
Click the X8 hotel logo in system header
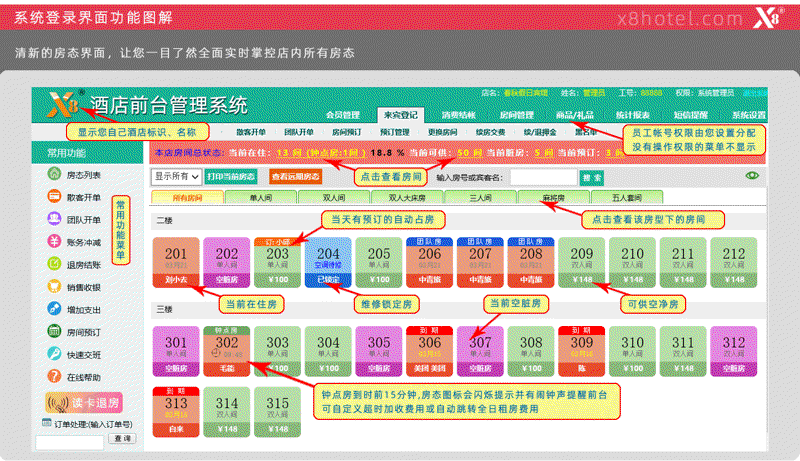64,104
